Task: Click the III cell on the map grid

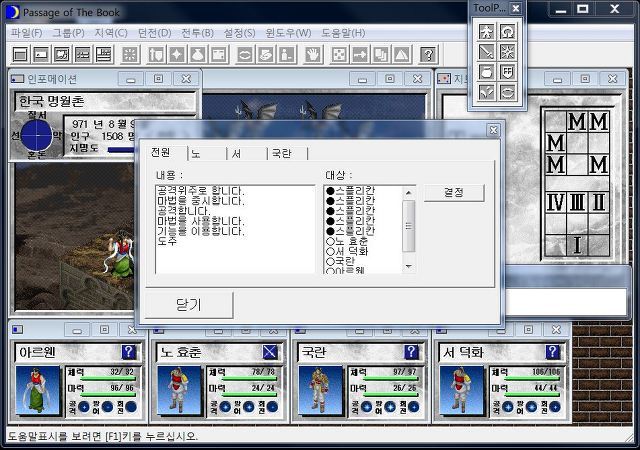Action: (x=577, y=202)
